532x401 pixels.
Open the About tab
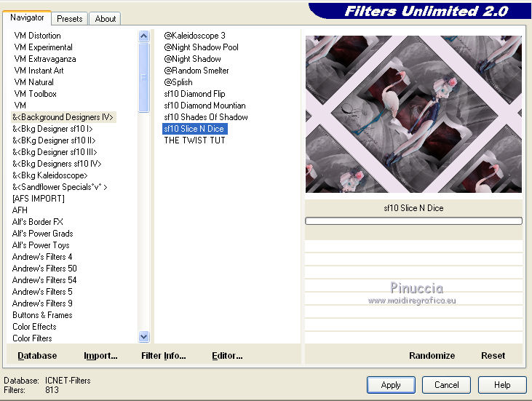[106, 19]
